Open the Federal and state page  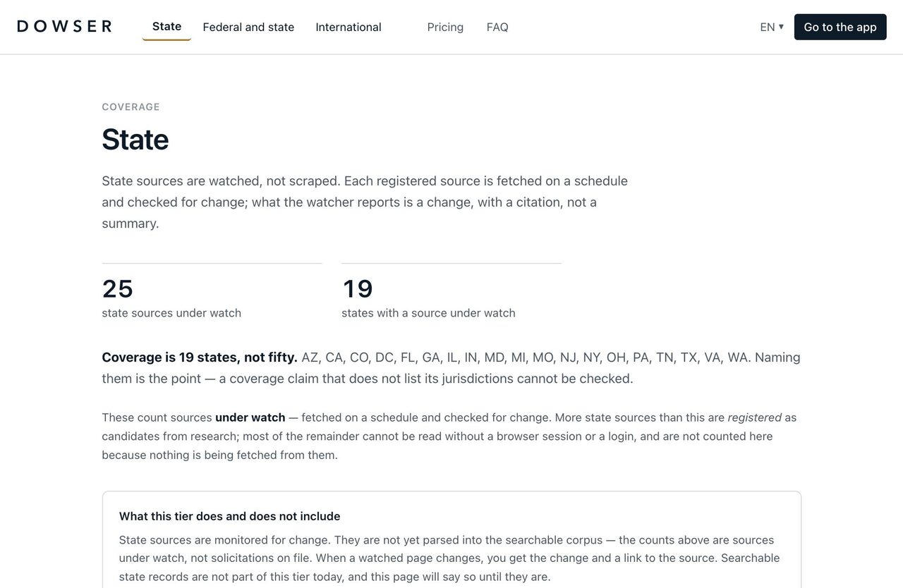[248, 27]
